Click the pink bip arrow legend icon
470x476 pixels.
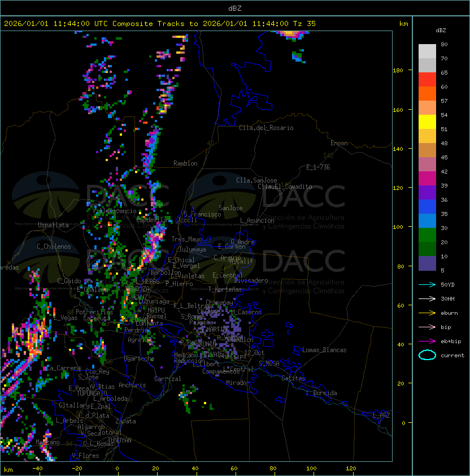coord(427,327)
